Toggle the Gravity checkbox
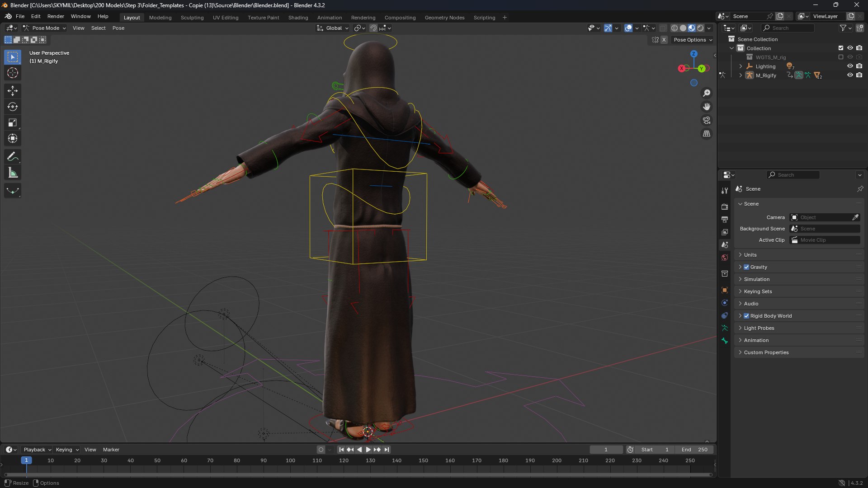The height and width of the screenshot is (488, 868). [x=746, y=267]
